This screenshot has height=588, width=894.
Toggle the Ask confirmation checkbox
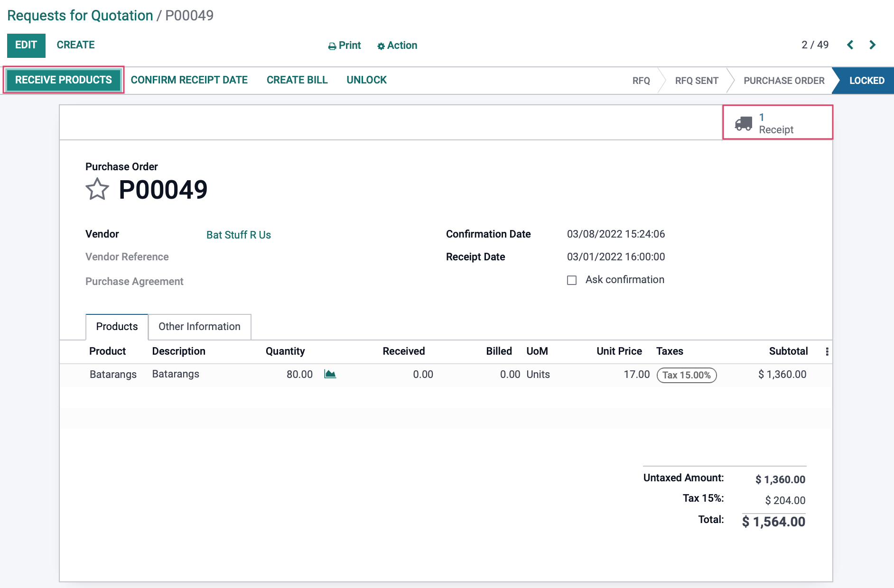click(572, 280)
